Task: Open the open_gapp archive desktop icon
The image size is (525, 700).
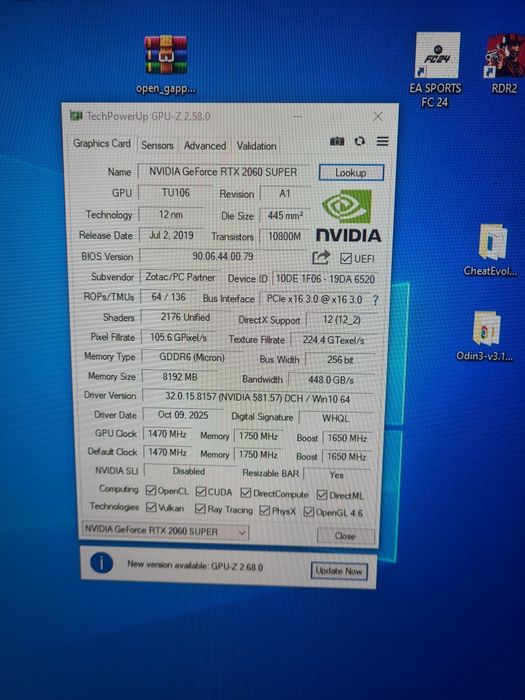Action: click(166, 65)
